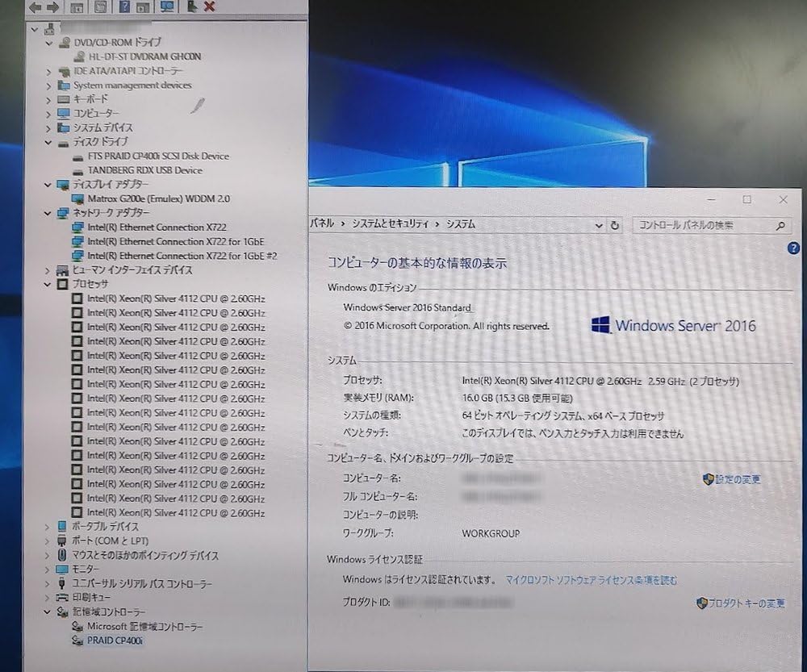Click the back arrow in Device Manager toolbar
The image size is (807, 672).
click(x=36, y=6)
